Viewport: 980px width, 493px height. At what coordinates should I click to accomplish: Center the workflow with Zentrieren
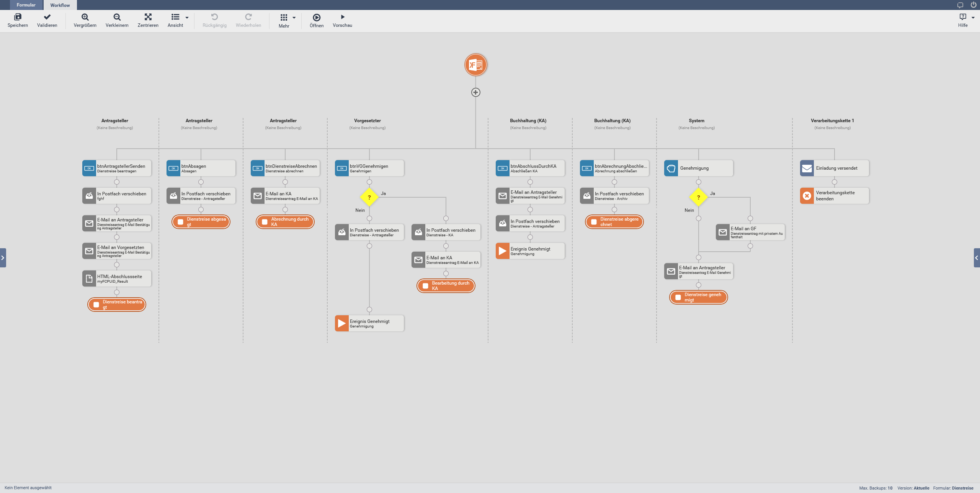pos(148,17)
